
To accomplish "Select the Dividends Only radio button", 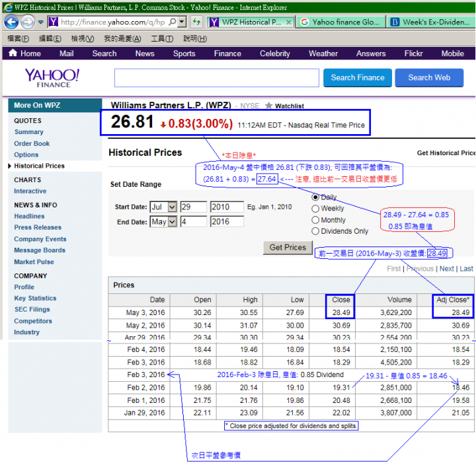I will tap(315, 231).
